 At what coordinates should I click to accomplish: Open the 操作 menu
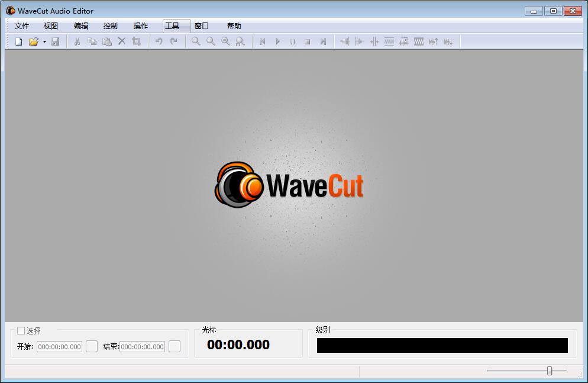click(141, 26)
